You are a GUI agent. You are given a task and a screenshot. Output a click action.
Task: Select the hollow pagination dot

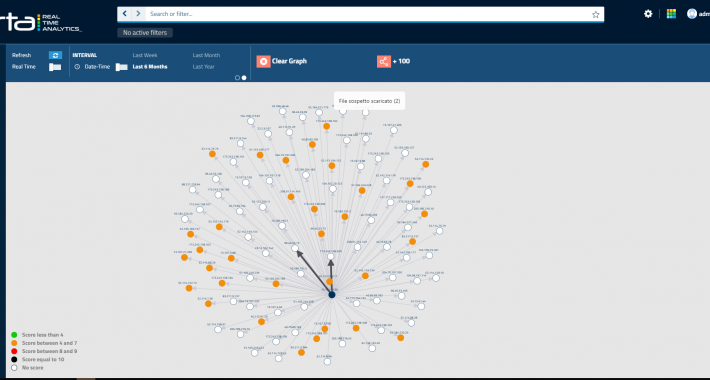[237, 78]
